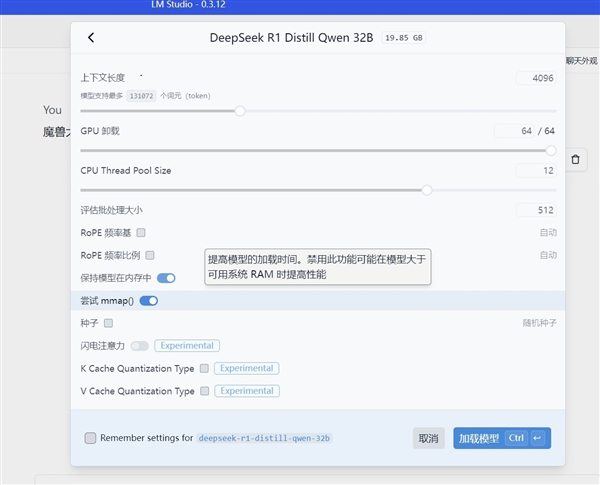This screenshot has height=485, width=600.
Task: Enable the RoPE 频率比例 checkbox
Action: 150,255
